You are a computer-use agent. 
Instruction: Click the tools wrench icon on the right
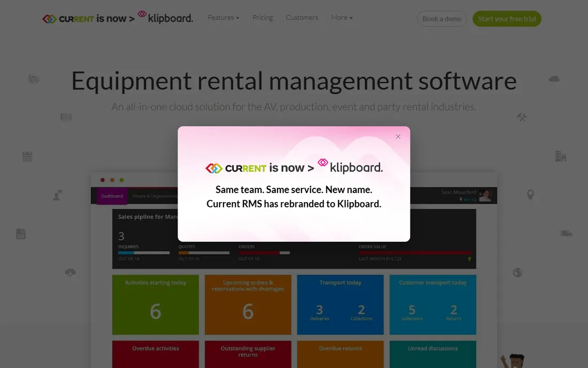point(522,118)
